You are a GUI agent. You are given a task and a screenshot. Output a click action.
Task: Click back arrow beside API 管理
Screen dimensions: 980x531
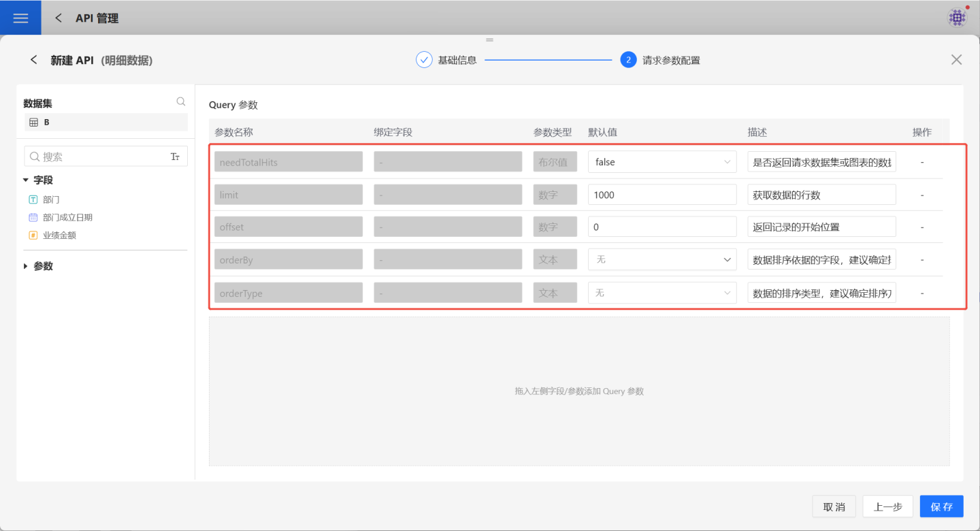tap(59, 18)
